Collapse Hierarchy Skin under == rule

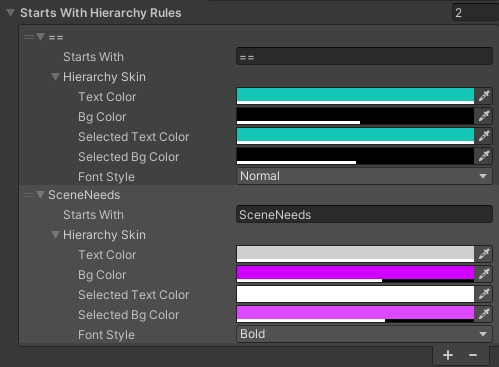coord(55,77)
